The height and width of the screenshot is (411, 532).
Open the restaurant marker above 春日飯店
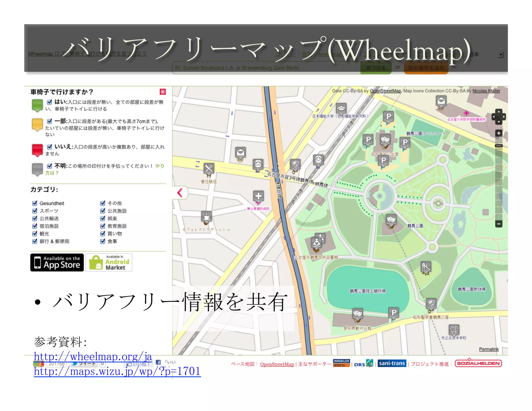[209, 169]
